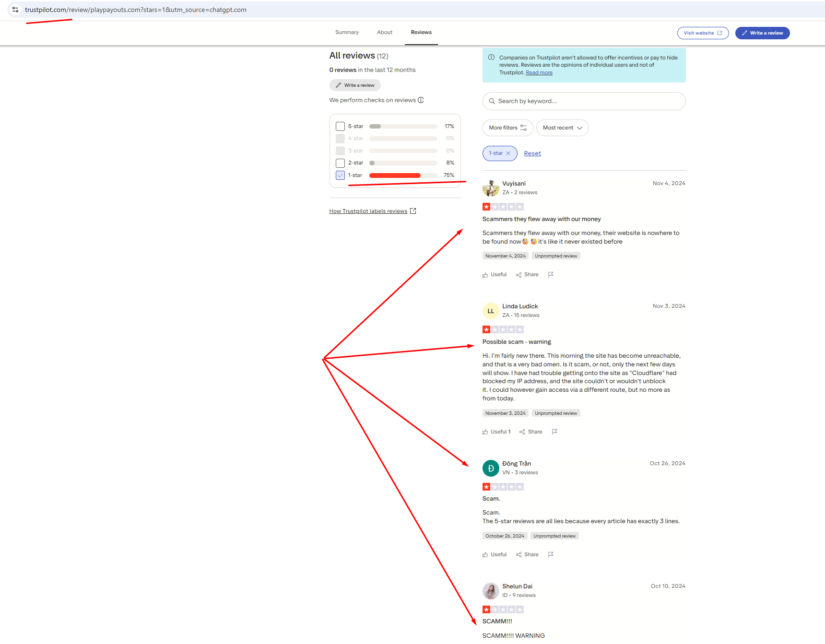Open Vuyisani's profile avatar

[x=491, y=188]
